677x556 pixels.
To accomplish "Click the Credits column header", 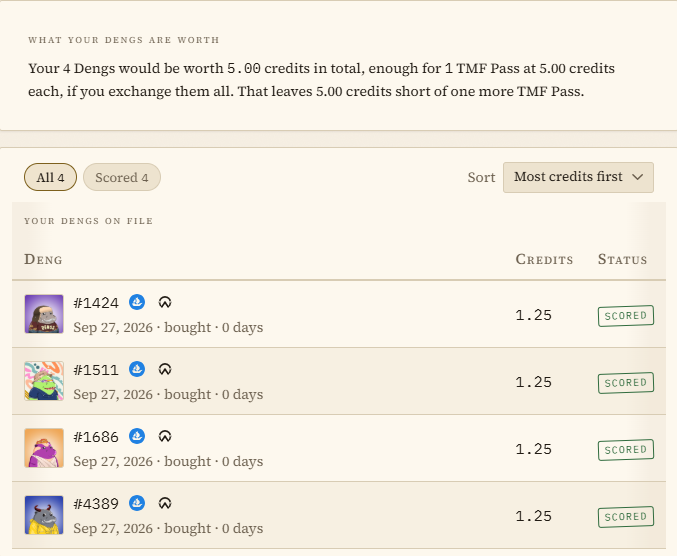I will (544, 259).
